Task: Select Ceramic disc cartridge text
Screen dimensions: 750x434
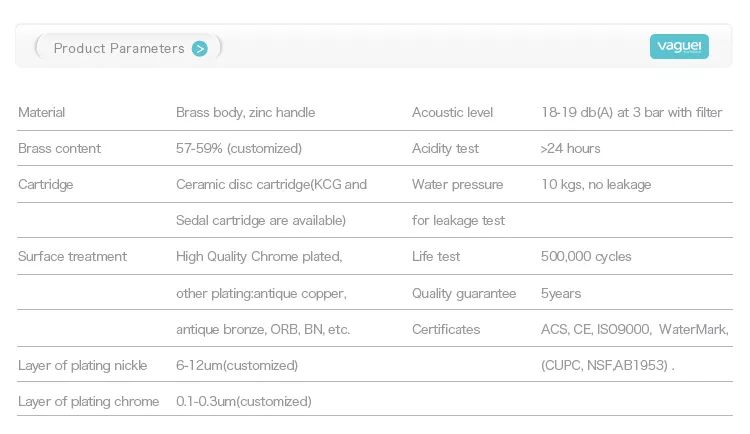Action: 243,184
